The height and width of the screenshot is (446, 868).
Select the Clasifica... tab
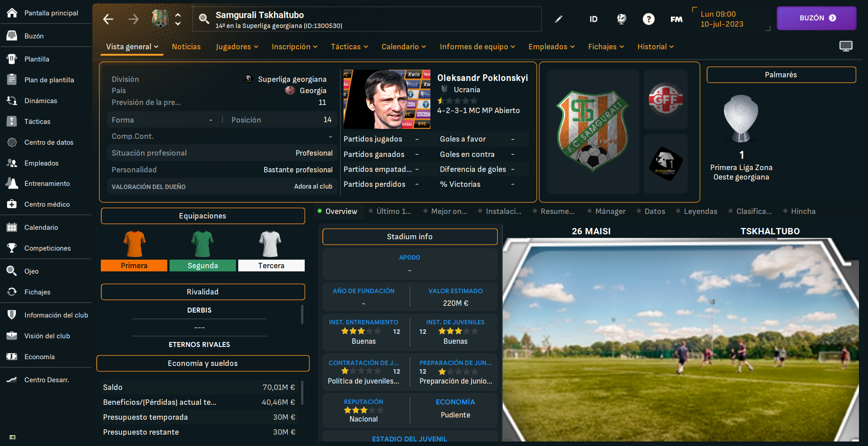pos(750,211)
